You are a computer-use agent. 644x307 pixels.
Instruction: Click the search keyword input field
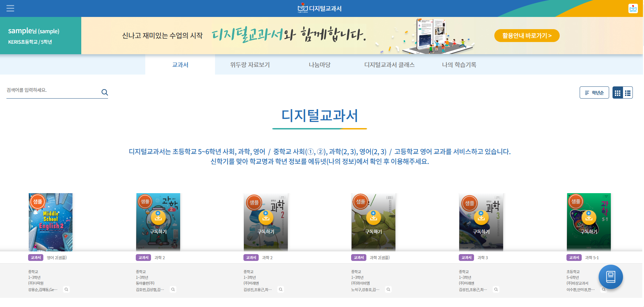tap(52, 90)
